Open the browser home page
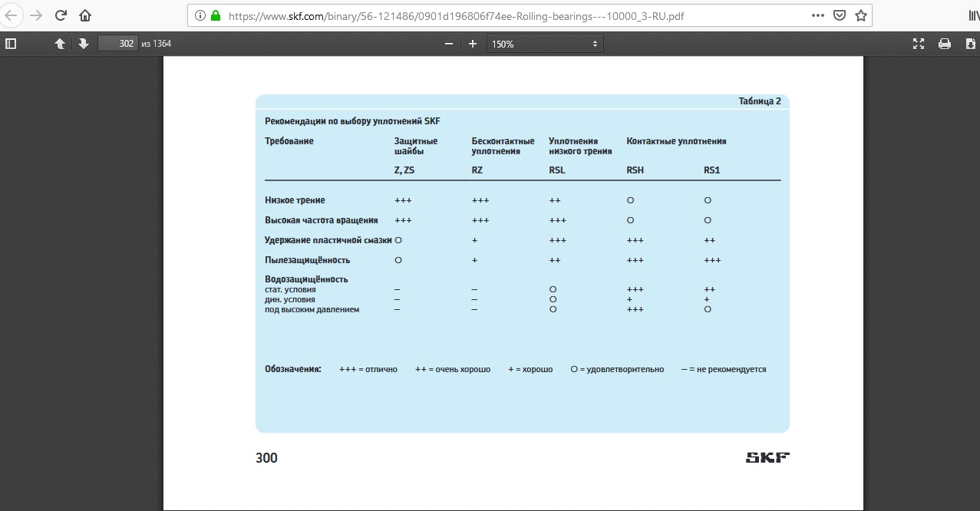The width and height of the screenshot is (980, 511). pos(85,15)
